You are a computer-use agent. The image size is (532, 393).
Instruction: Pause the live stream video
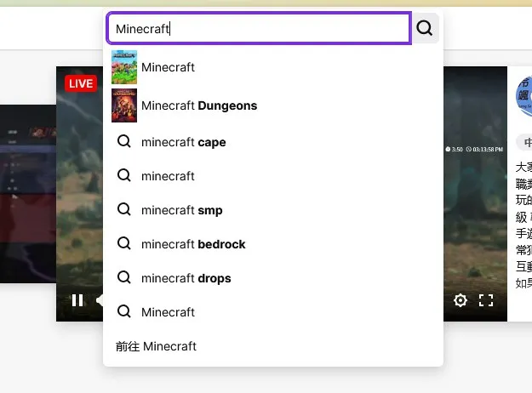(x=77, y=300)
